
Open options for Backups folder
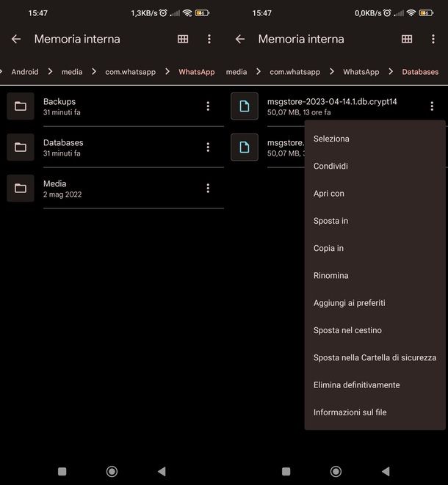(208, 106)
